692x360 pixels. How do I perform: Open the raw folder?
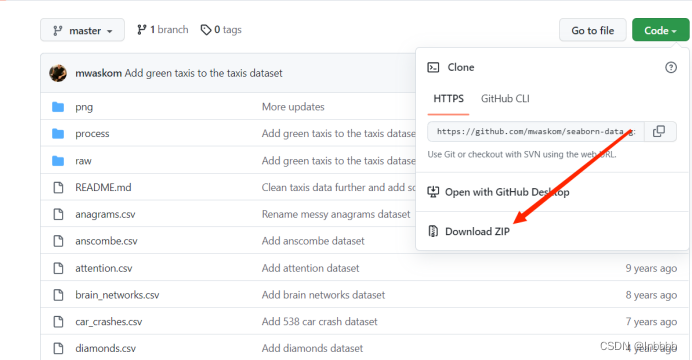pyautogui.click(x=83, y=161)
